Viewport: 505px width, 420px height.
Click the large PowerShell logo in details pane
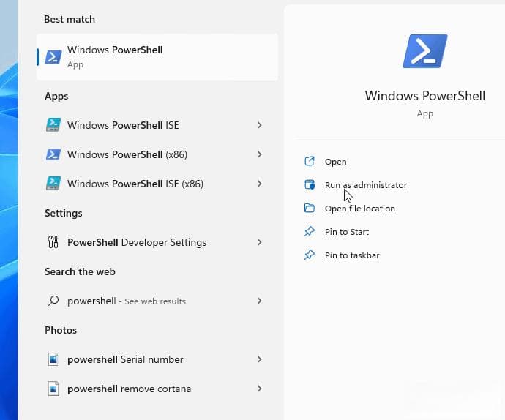pyautogui.click(x=425, y=51)
